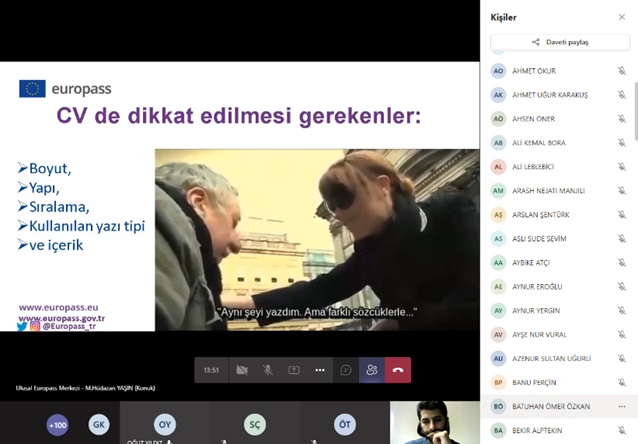The width and height of the screenshot is (638, 444).
Task: Click the AL avatar of ALİ LEBLEBİCİ
Action: click(x=498, y=167)
